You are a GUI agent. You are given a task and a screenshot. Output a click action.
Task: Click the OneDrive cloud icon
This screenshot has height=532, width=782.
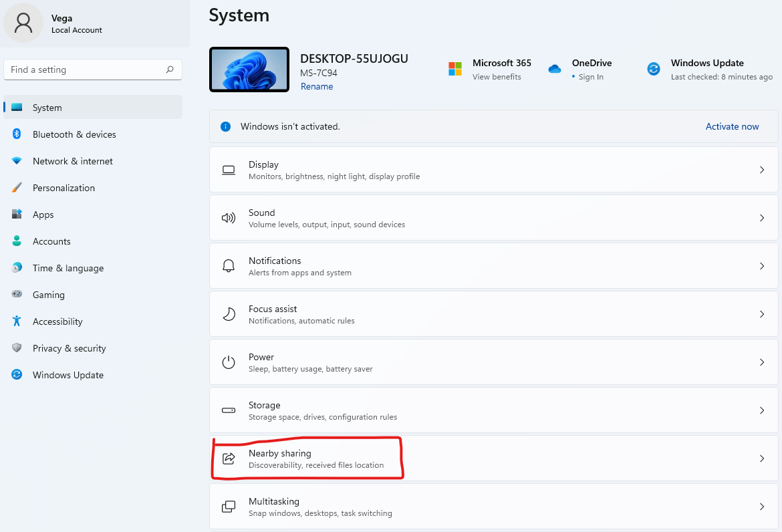point(555,69)
